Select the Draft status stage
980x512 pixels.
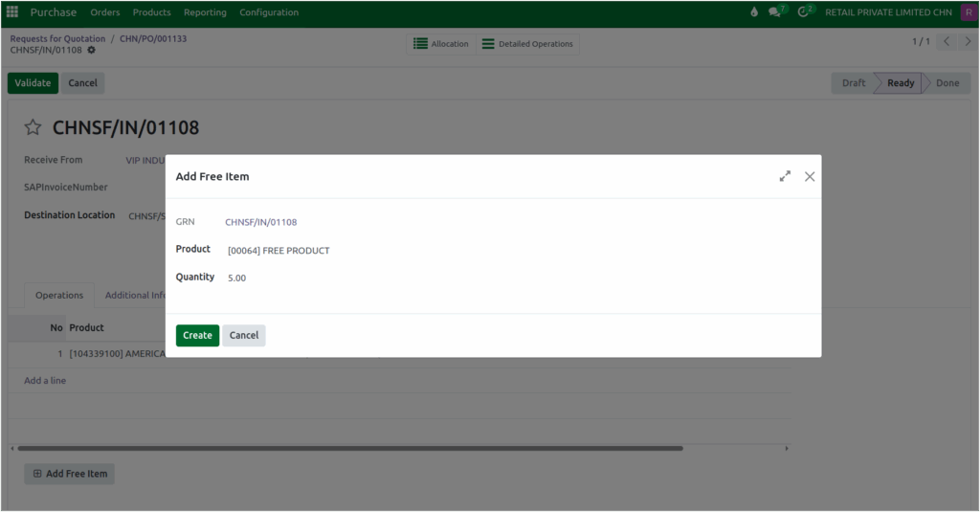click(853, 83)
